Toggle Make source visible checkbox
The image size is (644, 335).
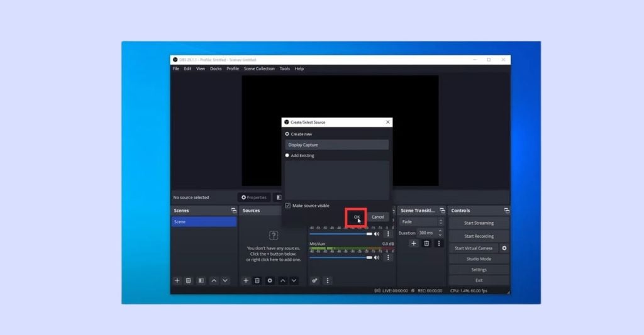(288, 206)
